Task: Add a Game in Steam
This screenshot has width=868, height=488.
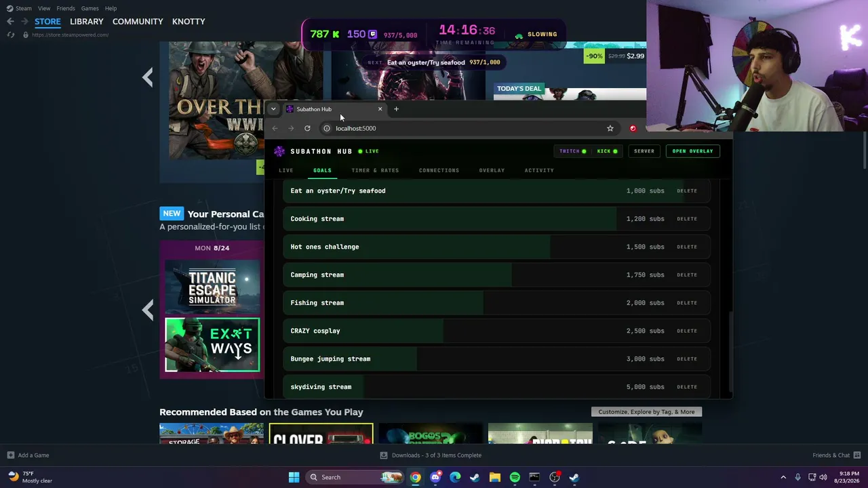Action: click(x=28, y=455)
